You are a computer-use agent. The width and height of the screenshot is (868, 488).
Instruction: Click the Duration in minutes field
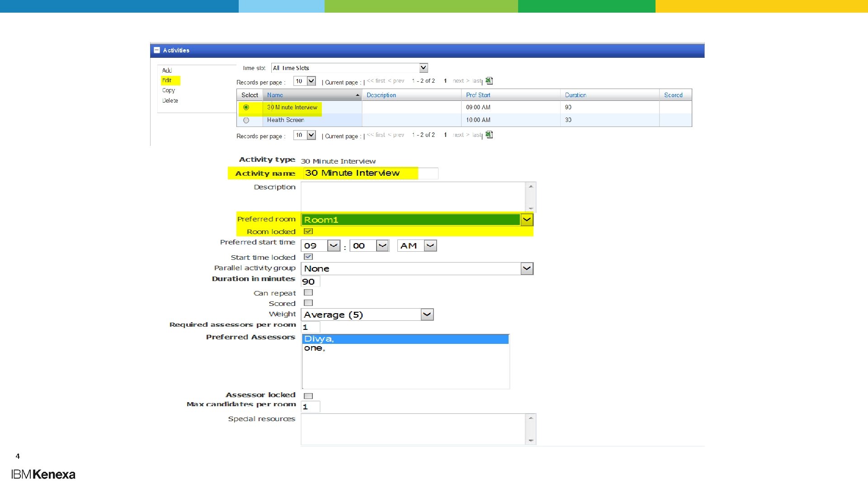tap(310, 281)
